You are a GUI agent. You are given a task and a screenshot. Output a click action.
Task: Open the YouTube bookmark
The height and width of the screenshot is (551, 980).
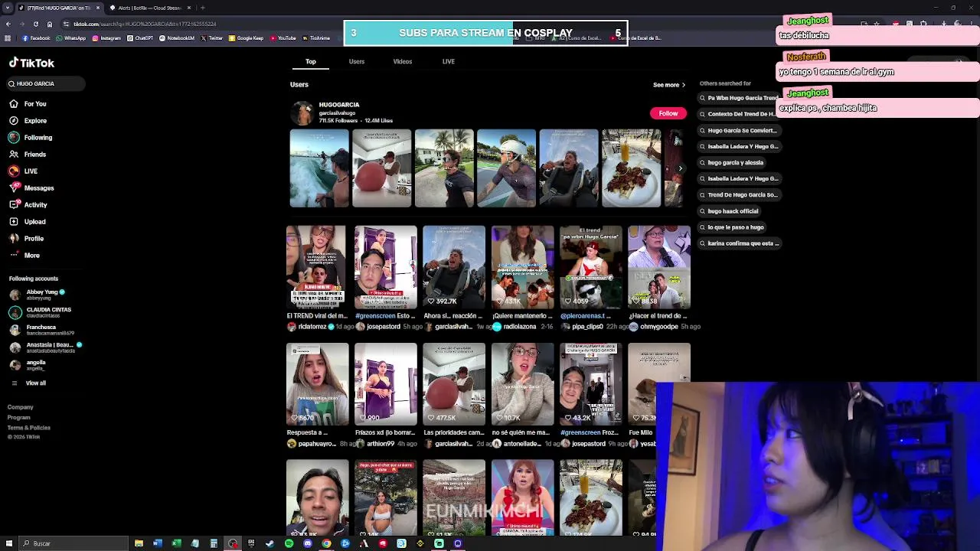coord(283,37)
